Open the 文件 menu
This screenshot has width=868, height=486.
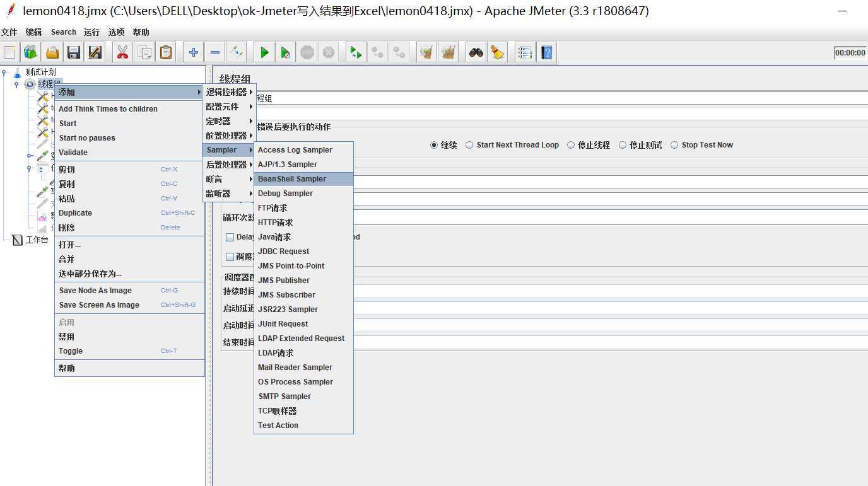point(9,32)
